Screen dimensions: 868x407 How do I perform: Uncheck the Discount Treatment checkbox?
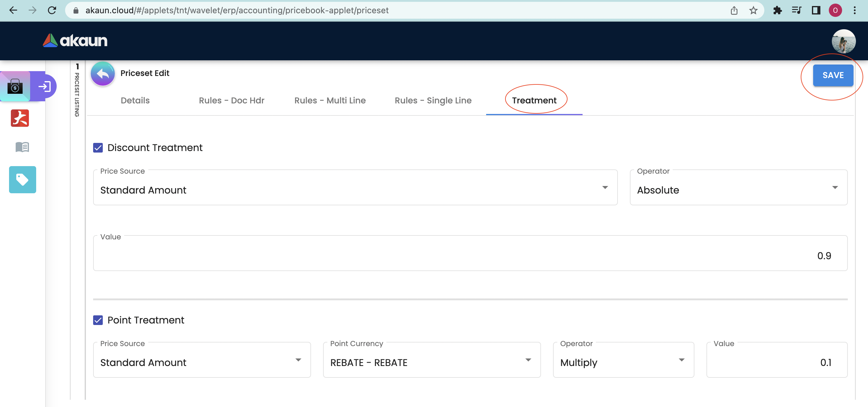98,148
